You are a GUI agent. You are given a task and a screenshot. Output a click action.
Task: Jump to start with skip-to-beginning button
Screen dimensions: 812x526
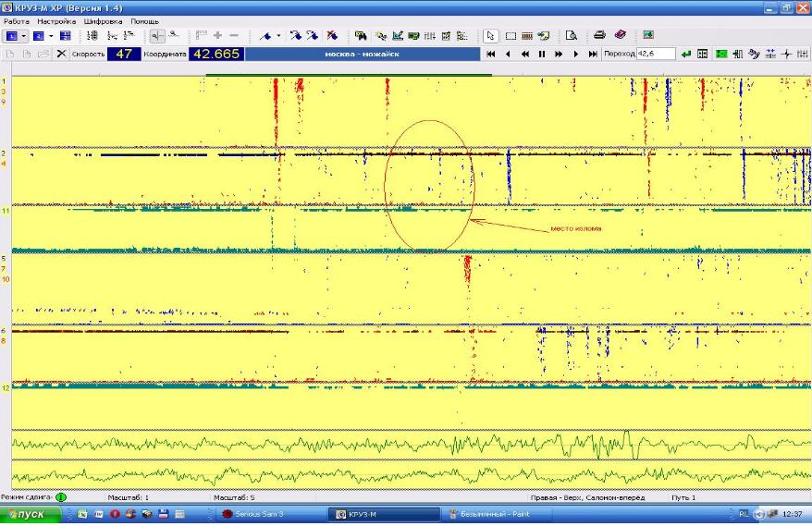491,55
